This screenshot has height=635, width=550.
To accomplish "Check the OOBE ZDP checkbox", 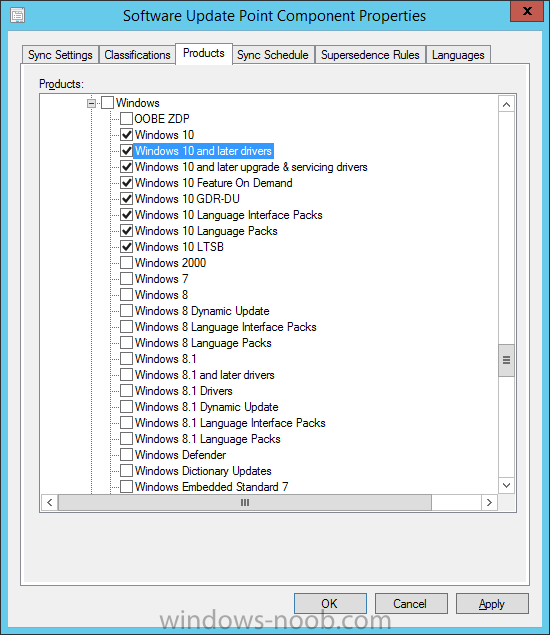I will tap(126, 119).
